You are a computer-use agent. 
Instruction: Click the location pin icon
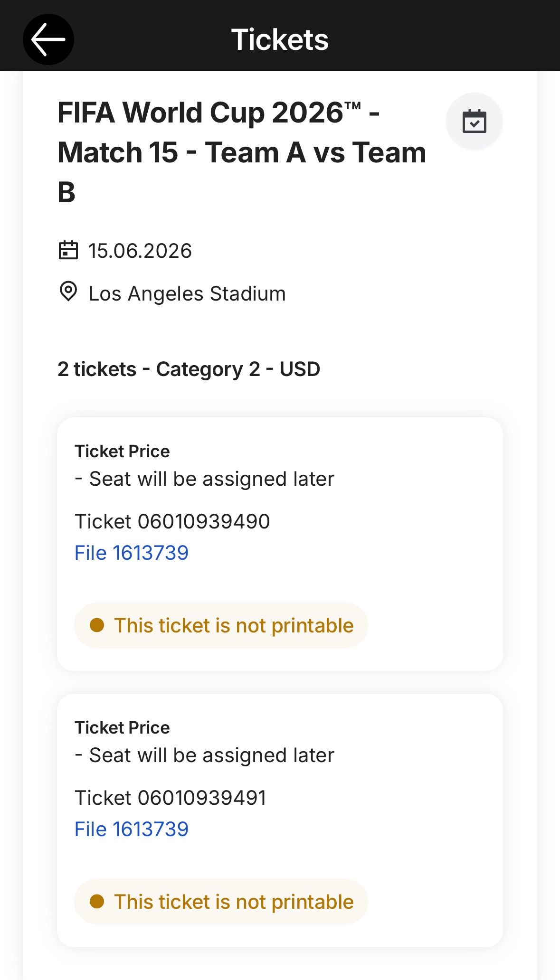tap(68, 292)
